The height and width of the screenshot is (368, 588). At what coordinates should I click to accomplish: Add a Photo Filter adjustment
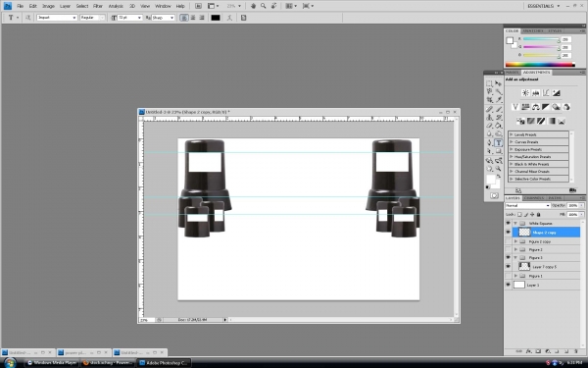(x=556, y=107)
